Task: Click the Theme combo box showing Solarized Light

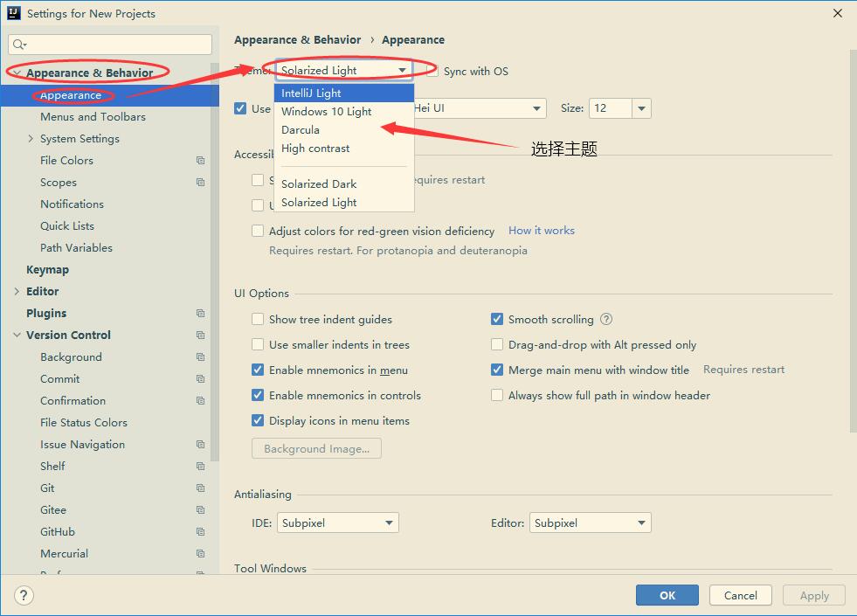Action: [344, 71]
